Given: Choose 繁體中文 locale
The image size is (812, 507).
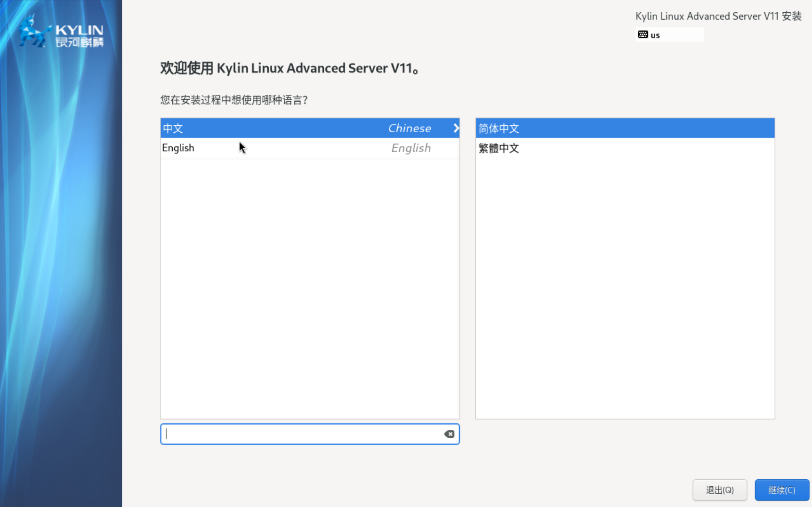Looking at the screenshot, I should pos(625,148).
